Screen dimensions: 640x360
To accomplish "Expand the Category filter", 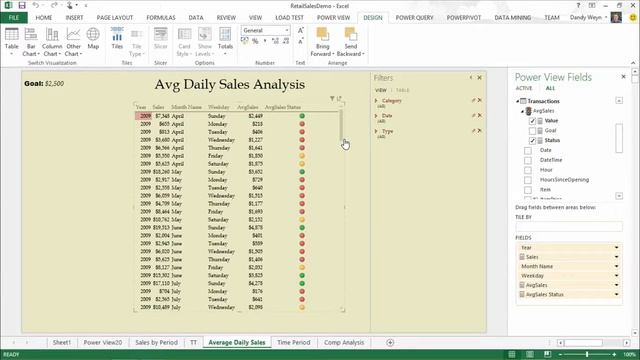I will click(376, 100).
